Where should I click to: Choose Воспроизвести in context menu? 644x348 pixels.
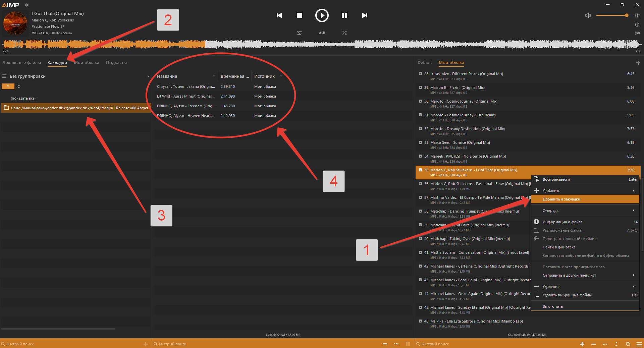coord(585,179)
